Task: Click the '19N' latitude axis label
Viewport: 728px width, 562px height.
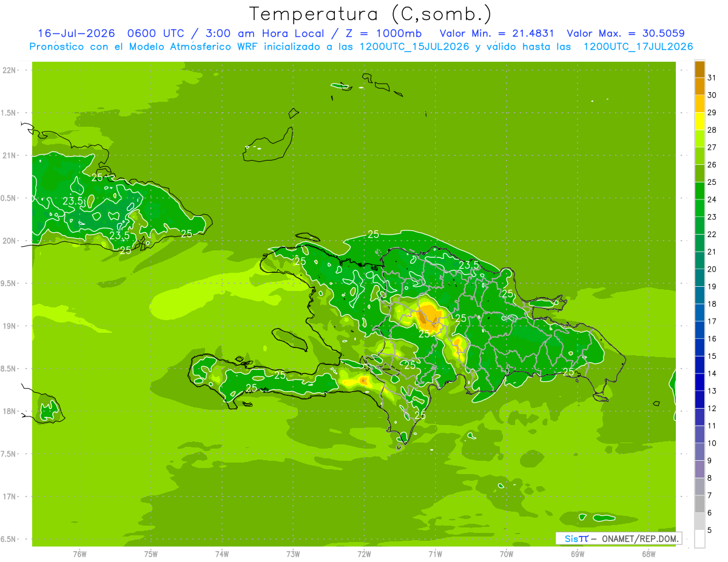Action: (x=10, y=326)
